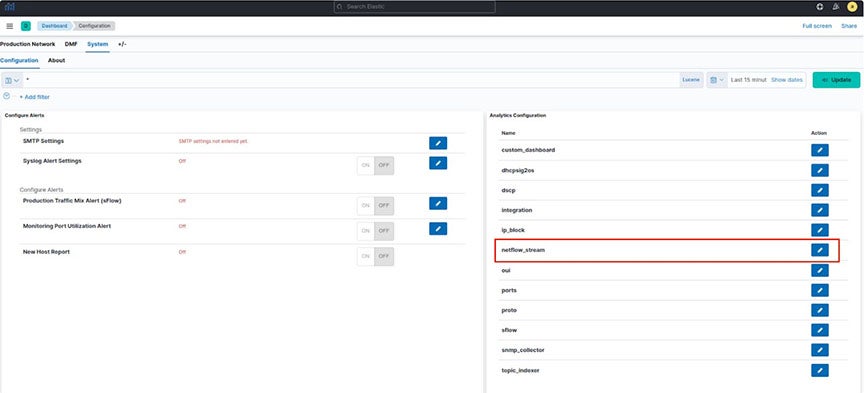This screenshot has width=864, height=393.
Task: Edit Monitoring Port Utilization Alert pencil icon
Action: point(438,229)
